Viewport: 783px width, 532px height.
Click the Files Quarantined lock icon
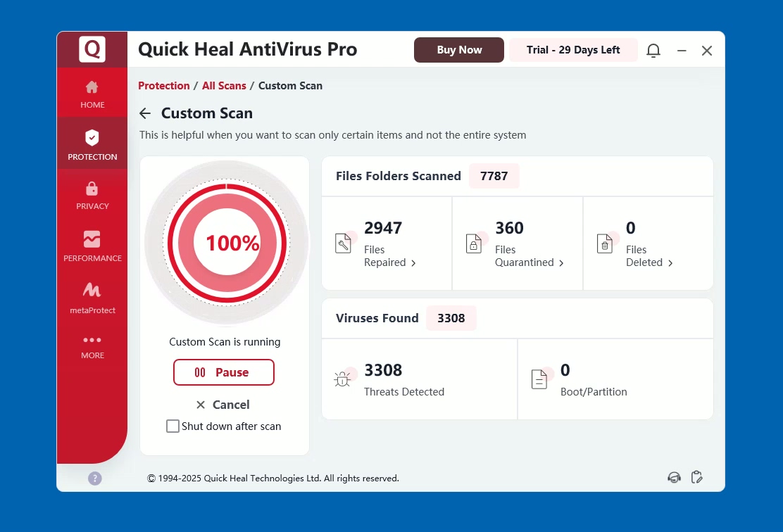pos(474,243)
